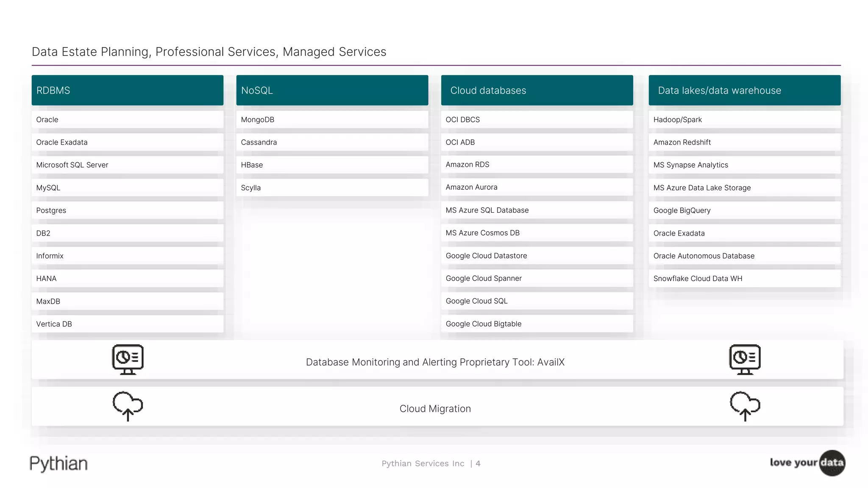Click the Oracle Exadata RDBMS entry
The image size is (868, 488).
127,142
